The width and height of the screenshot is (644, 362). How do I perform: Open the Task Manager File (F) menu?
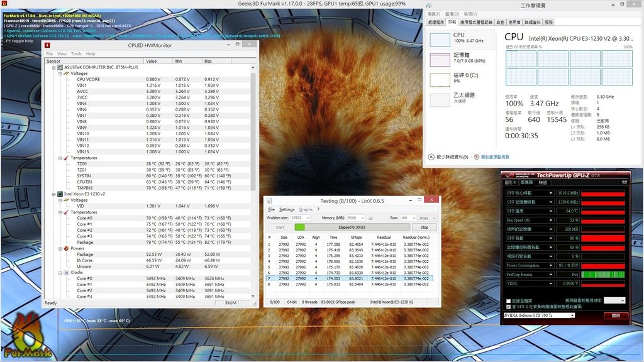(x=434, y=14)
